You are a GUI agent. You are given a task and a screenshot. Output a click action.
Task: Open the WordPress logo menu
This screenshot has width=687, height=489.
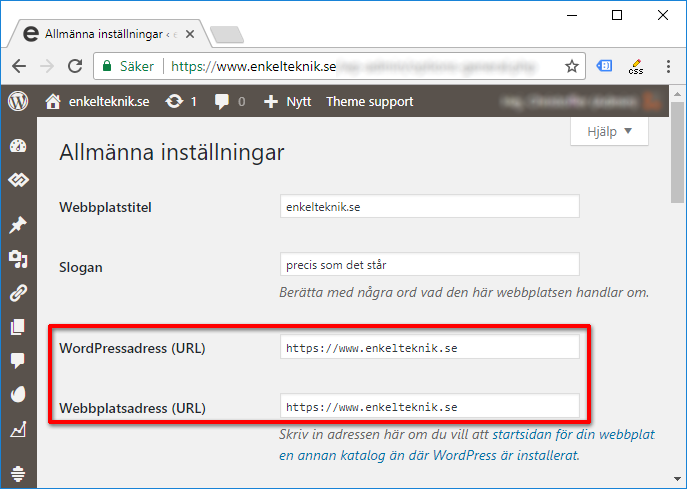click(x=18, y=101)
